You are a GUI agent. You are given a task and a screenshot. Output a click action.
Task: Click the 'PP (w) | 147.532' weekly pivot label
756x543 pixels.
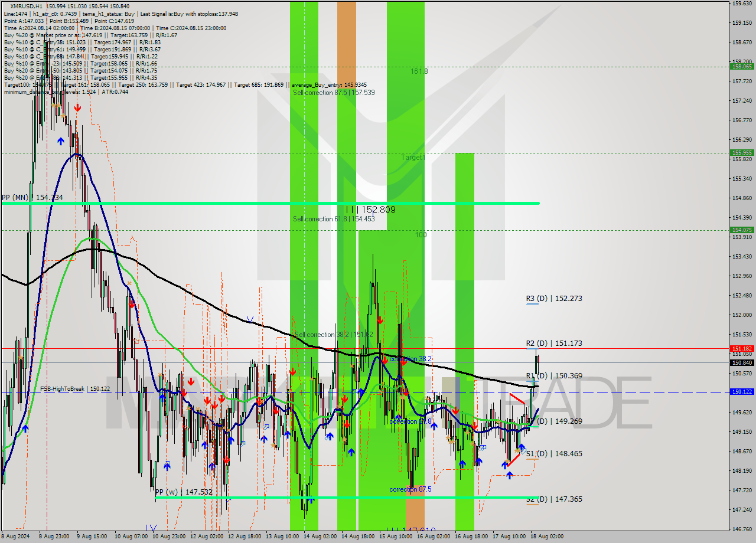[x=184, y=492]
